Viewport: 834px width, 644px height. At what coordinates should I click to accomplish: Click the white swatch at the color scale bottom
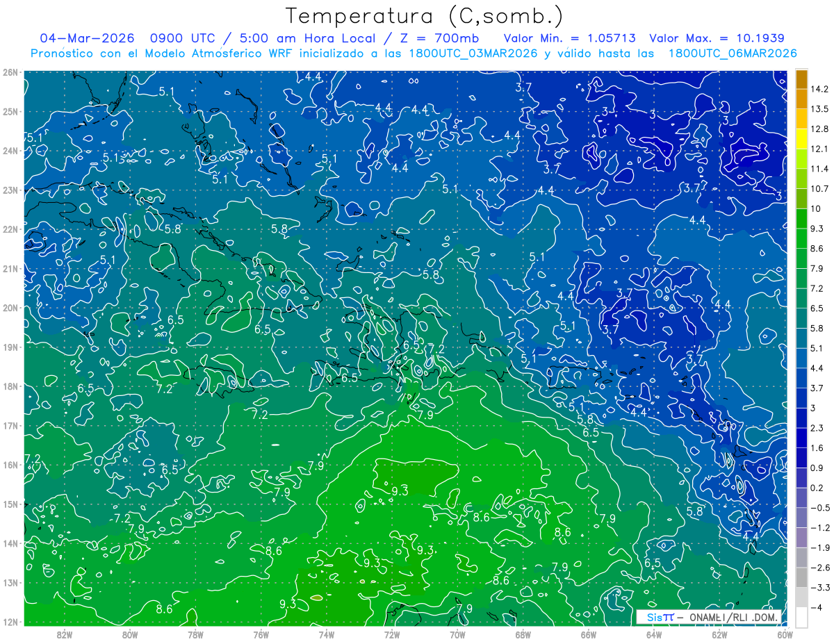point(801,617)
